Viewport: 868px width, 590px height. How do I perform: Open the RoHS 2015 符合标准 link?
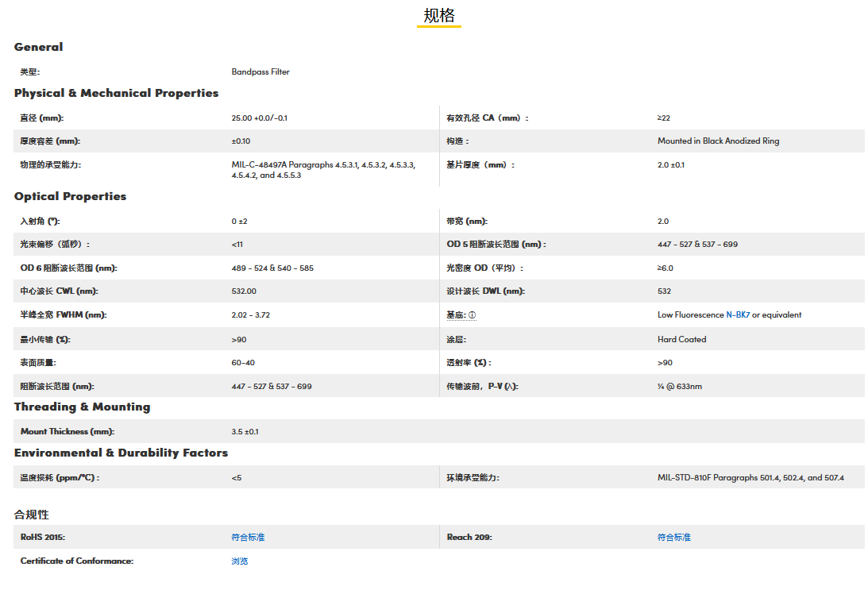click(248, 538)
